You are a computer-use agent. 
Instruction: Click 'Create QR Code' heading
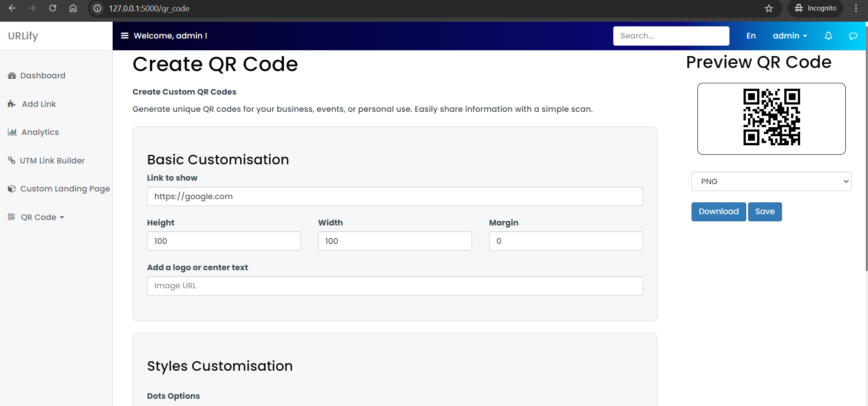point(215,64)
